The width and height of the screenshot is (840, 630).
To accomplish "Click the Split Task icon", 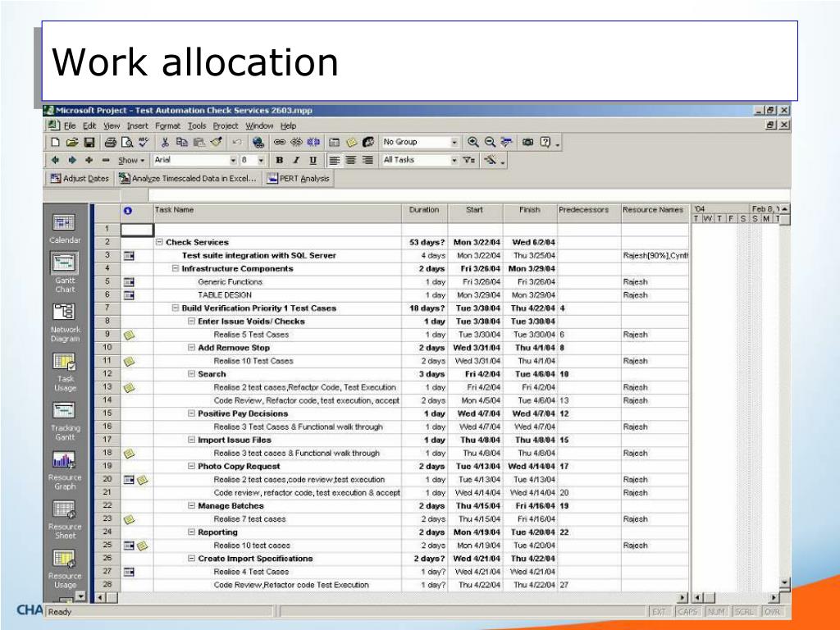I will tap(313, 143).
